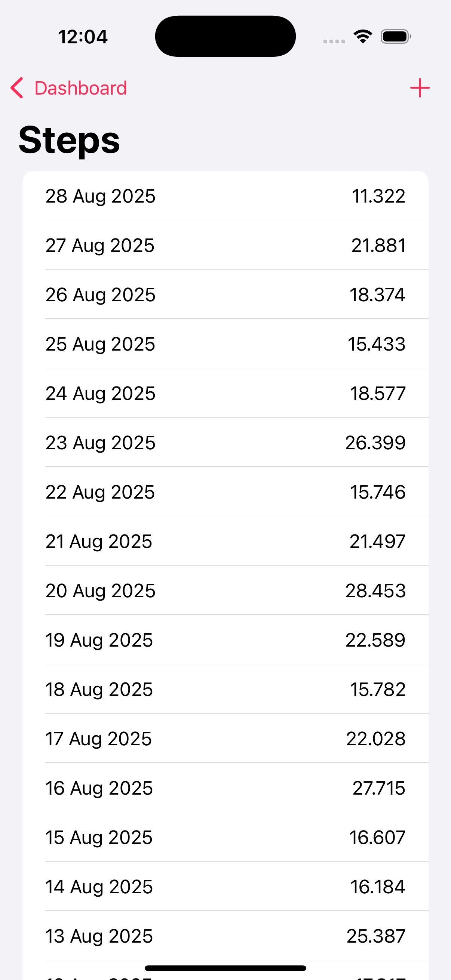Tap the back chevron icon
Screen dimensions: 451x980
(17, 88)
